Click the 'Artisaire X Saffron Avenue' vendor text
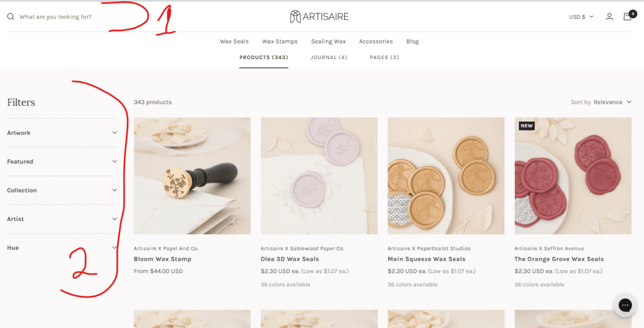Screen dimensions: 644x328 tap(549, 249)
